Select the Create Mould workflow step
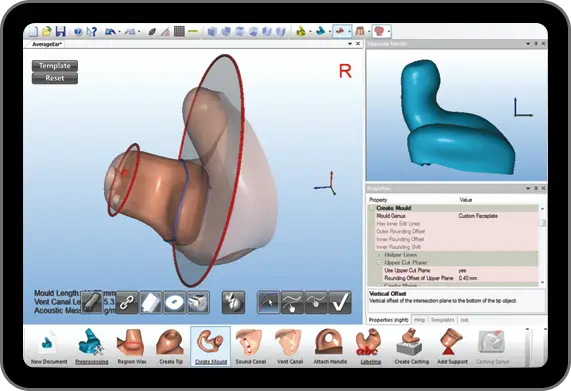571x391 pixels. (x=210, y=346)
